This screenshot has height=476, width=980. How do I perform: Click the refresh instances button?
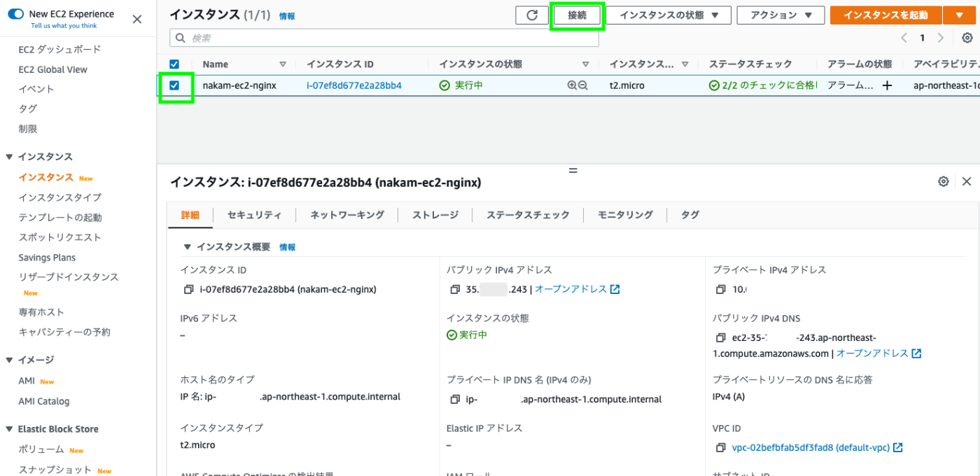[532, 15]
